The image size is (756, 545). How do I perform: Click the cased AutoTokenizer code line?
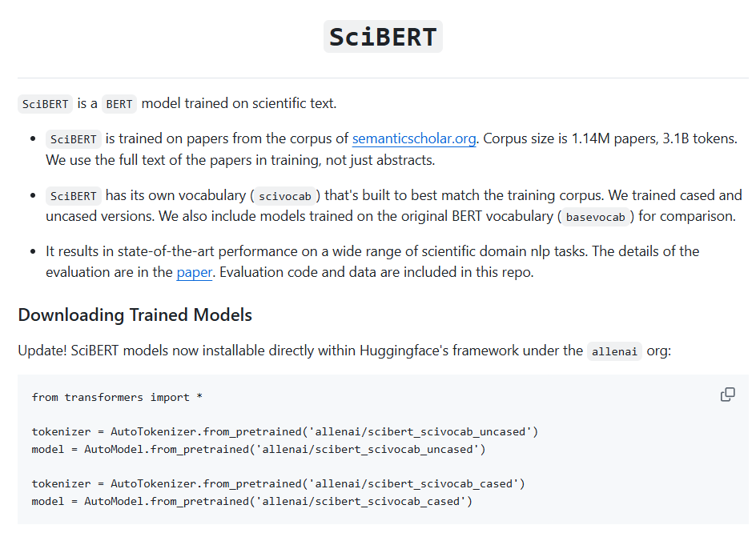point(278,484)
